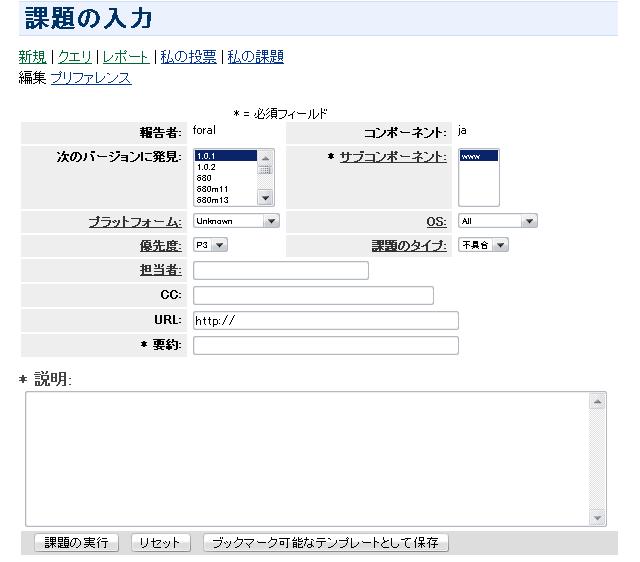Open the クエリ navigation link

click(x=75, y=57)
